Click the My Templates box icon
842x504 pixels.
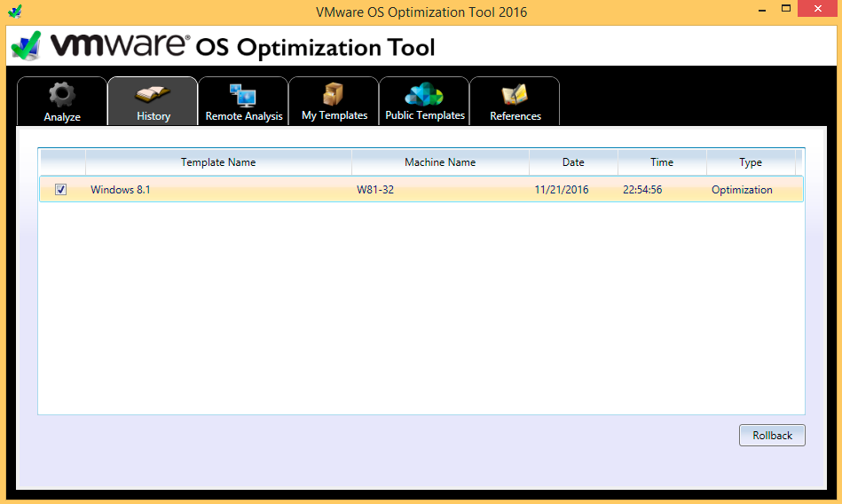coord(334,95)
